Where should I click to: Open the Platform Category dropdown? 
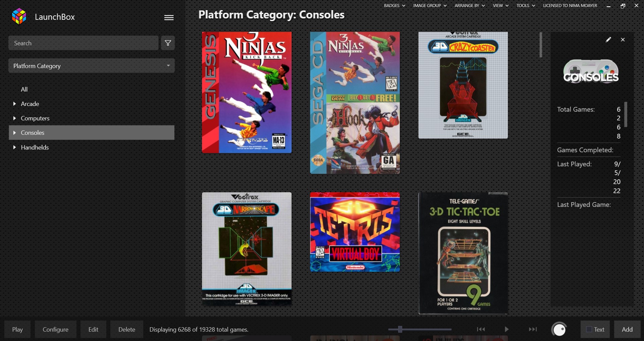92,66
